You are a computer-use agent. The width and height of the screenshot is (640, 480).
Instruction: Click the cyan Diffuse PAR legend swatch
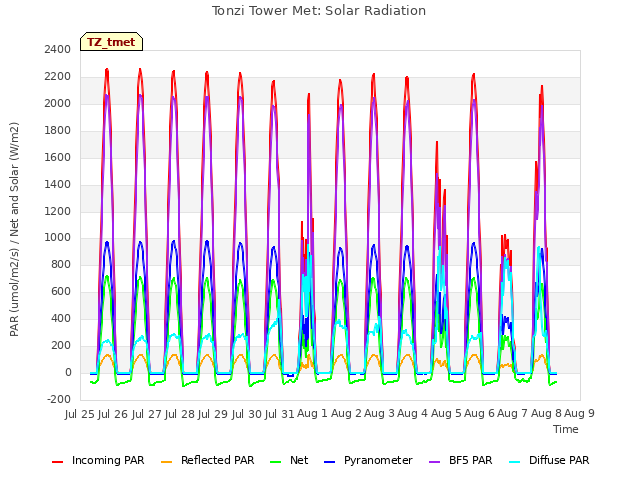click(515, 462)
